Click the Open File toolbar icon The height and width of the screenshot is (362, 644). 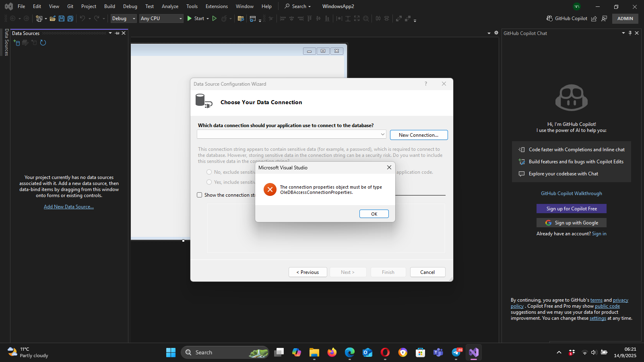[x=53, y=19]
